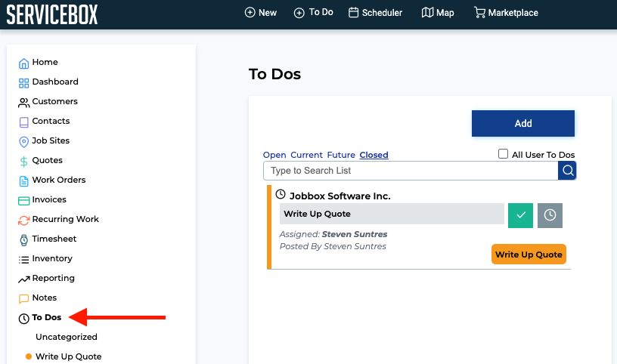Click the Type to Search List field
This screenshot has height=364, width=617.
click(411, 171)
